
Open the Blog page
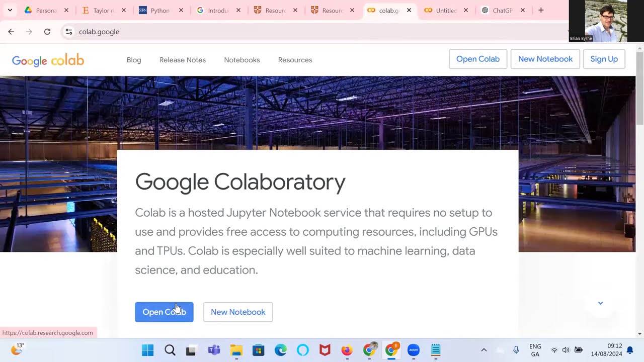(134, 60)
